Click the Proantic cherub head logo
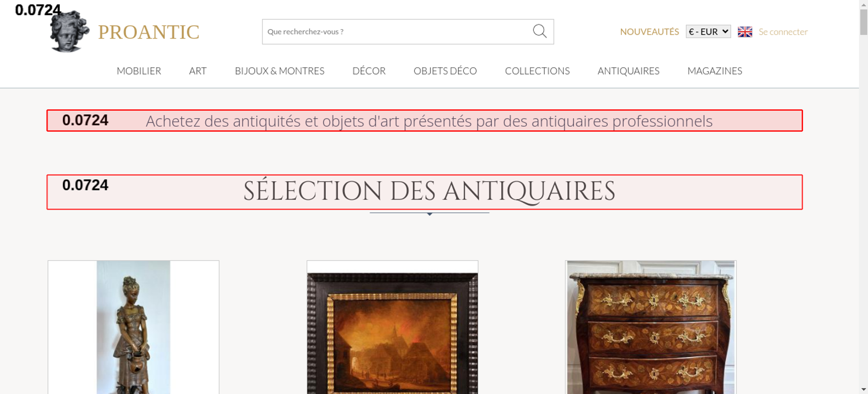The width and height of the screenshot is (868, 394). 69,32
